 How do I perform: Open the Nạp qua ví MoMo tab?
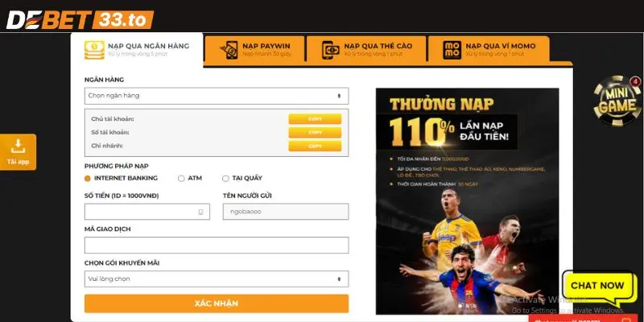tap(489, 49)
